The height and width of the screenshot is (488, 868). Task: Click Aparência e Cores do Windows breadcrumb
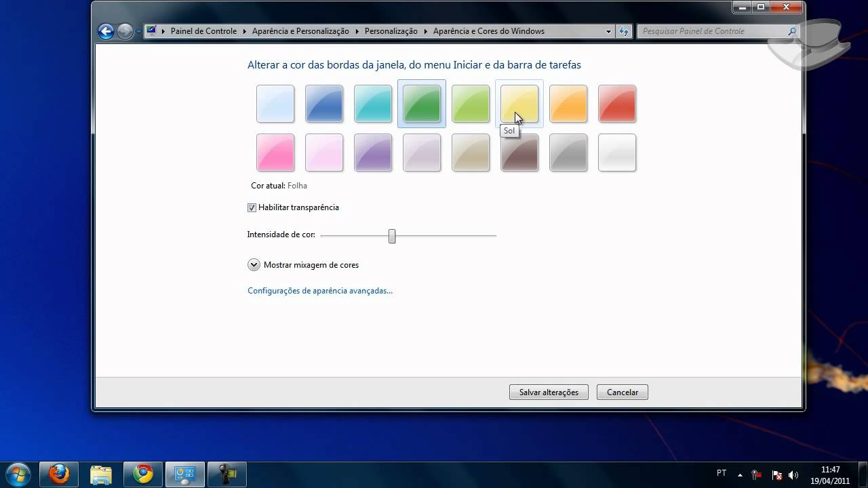(489, 31)
